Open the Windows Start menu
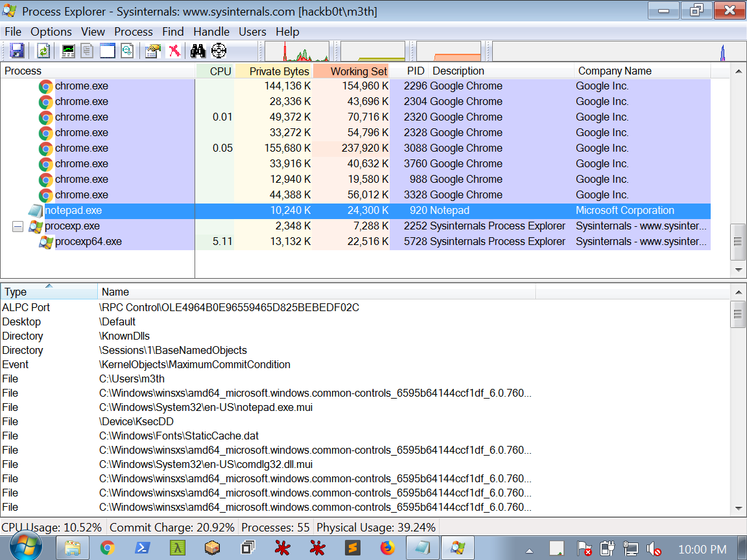 click(25, 546)
